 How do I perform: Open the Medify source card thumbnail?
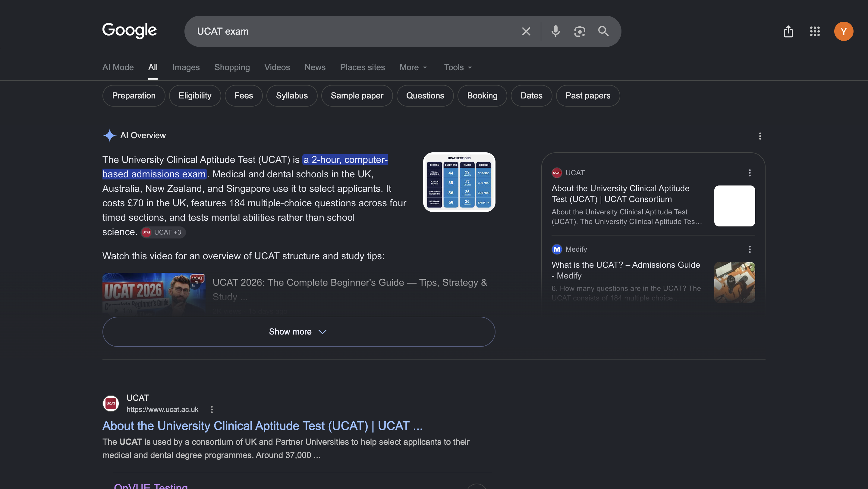[734, 282]
